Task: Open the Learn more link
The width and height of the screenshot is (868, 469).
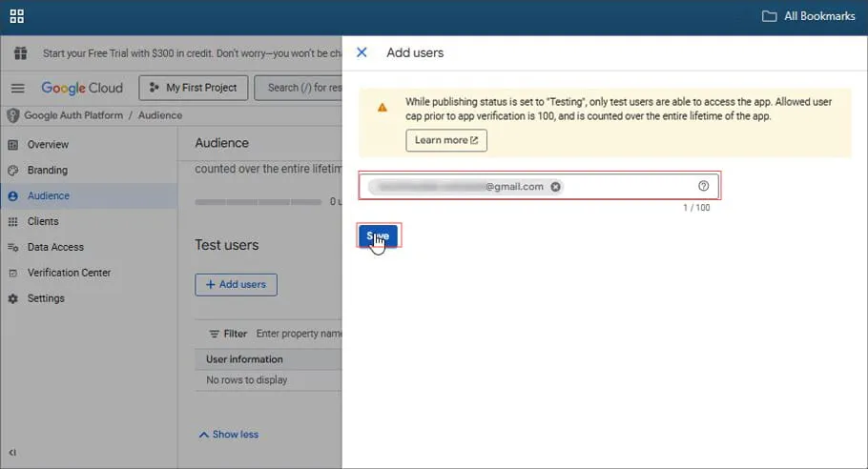Action: pos(445,140)
